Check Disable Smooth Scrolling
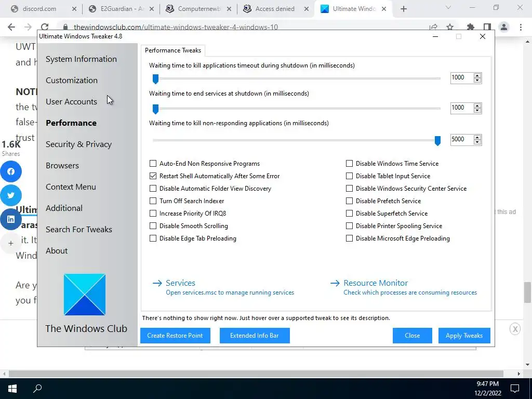The height and width of the screenshot is (399, 532). click(153, 226)
